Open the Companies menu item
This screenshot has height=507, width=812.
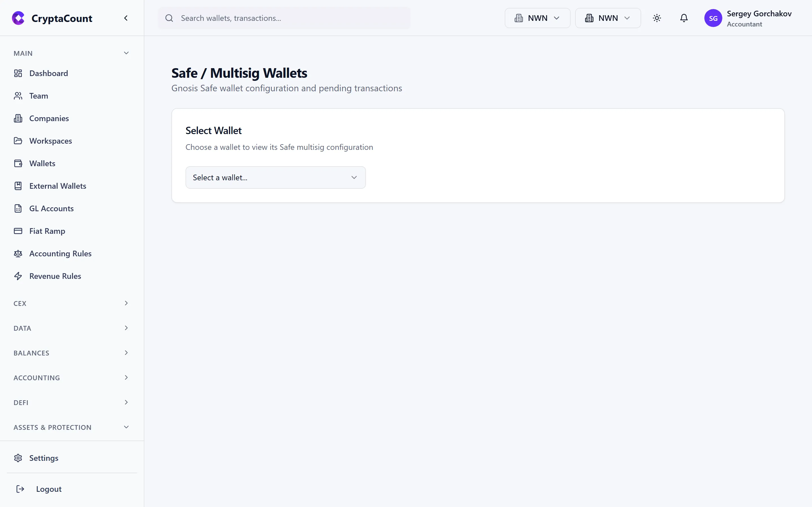point(49,118)
